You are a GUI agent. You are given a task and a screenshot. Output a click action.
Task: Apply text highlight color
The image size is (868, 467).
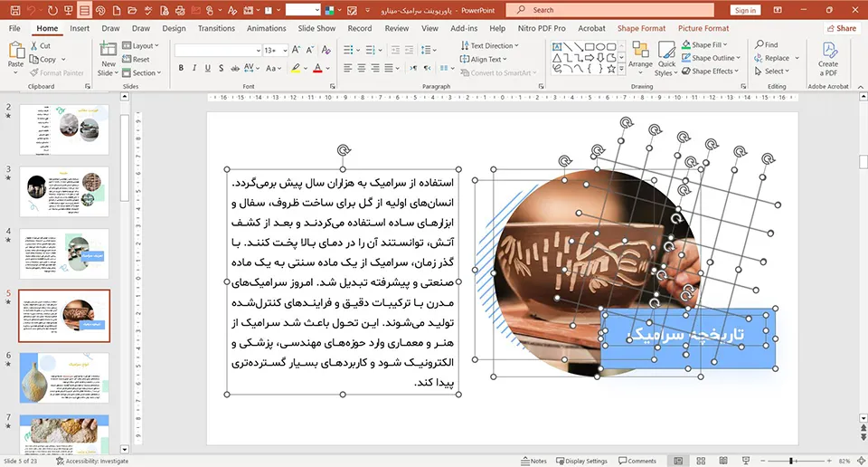(297, 68)
